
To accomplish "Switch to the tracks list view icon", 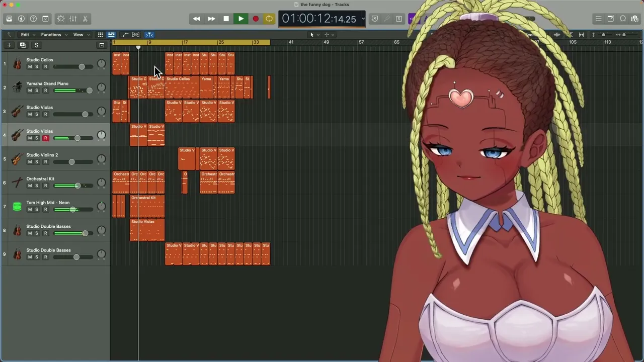I will [x=111, y=35].
